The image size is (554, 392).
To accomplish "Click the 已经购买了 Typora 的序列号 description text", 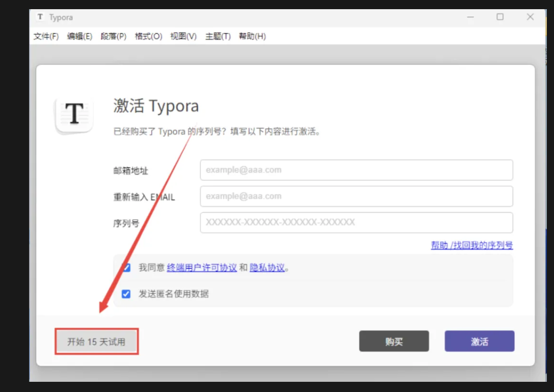I will (217, 132).
